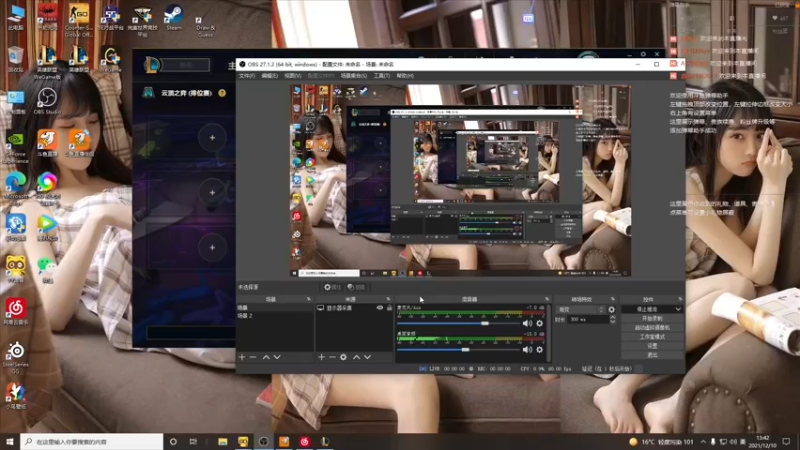Image resolution: width=800 pixels, height=450 pixels.
Task: Open the 文件(F) menu
Action: tap(246, 75)
